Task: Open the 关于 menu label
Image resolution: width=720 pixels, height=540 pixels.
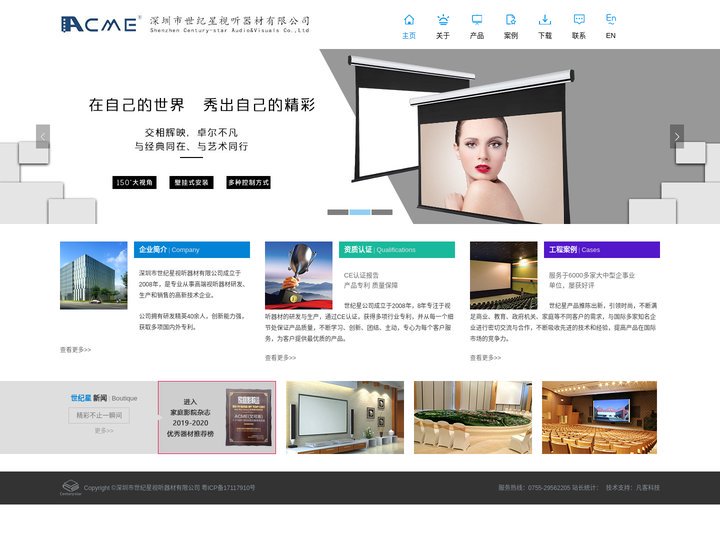Action: [443, 35]
